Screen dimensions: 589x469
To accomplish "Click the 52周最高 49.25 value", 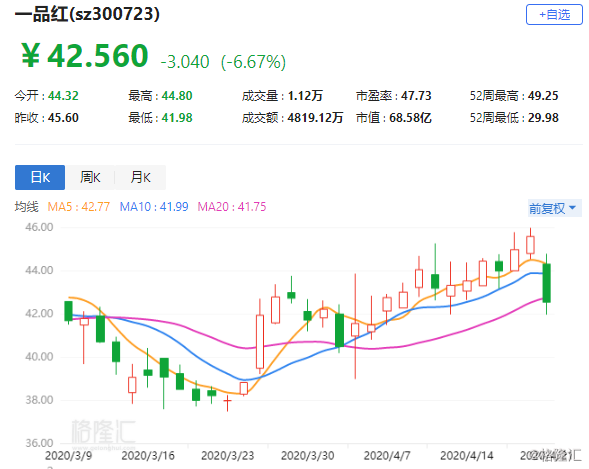I will click(x=514, y=96).
